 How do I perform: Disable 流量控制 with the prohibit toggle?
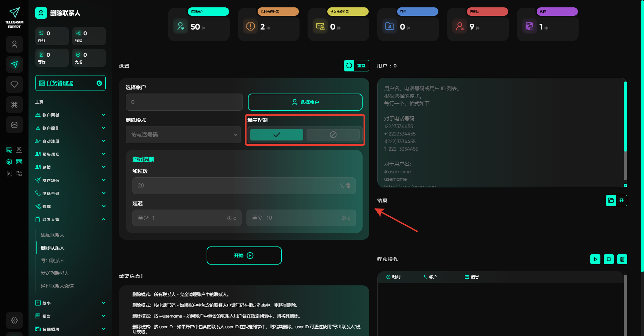tap(333, 135)
